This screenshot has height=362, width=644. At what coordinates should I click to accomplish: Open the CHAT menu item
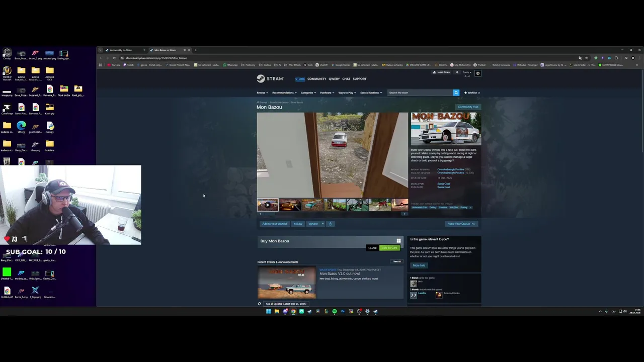(x=346, y=79)
